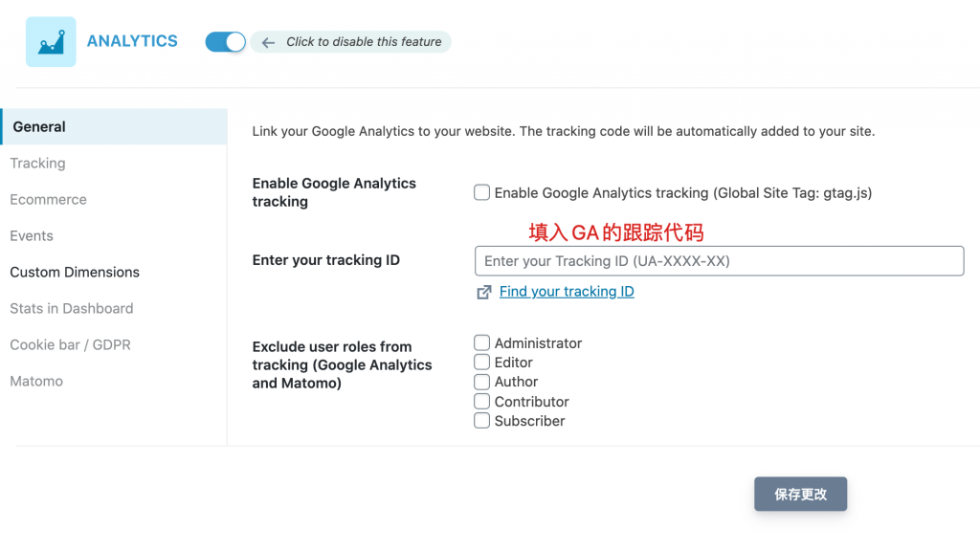Open the Stats in Dashboard tab
This screenshot has width=980, height=551.
(x=72, y=309)
